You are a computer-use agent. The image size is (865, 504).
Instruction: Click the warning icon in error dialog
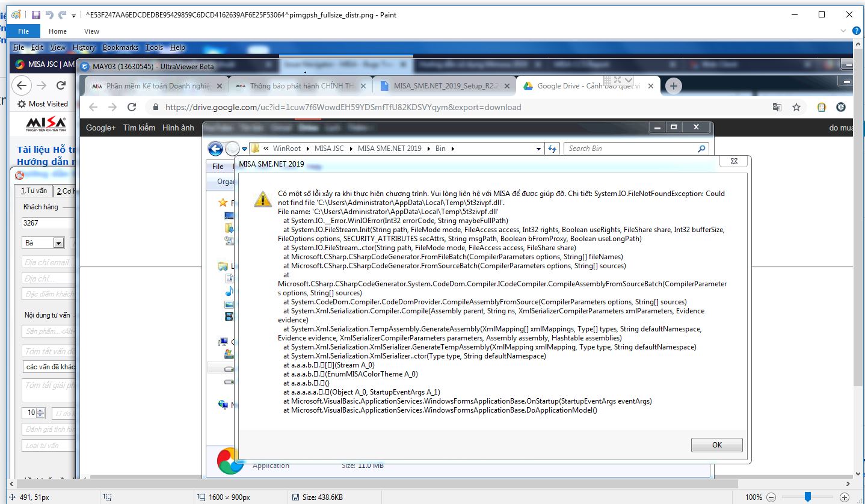pyautogui.click(x=262, y=198)
